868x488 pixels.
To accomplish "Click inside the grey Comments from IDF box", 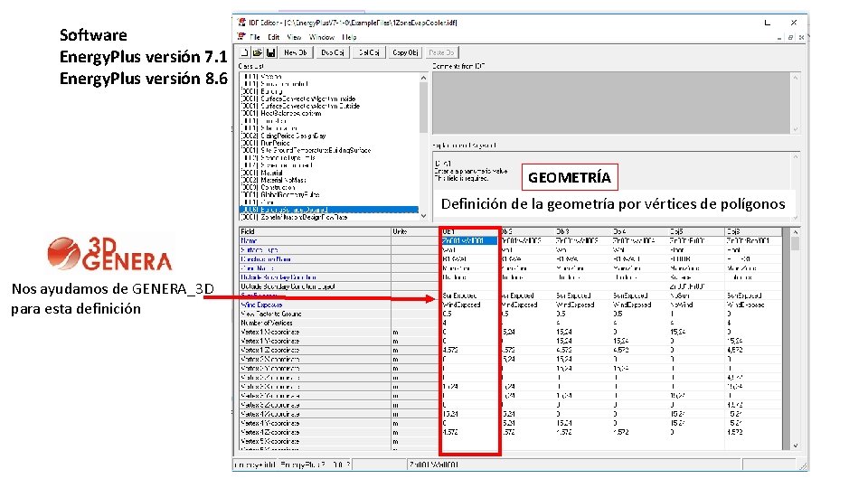I will click(x=611, y=103).
